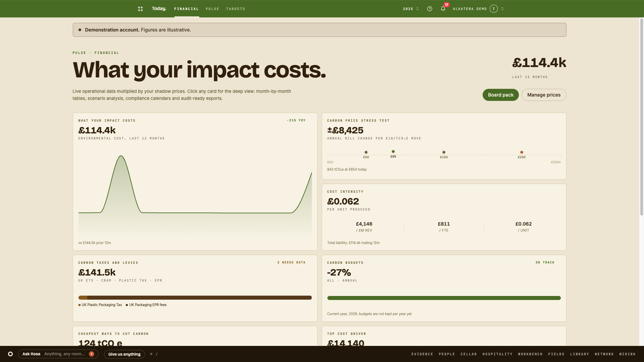Open the 2025 year selector

(x=411, y=9)
